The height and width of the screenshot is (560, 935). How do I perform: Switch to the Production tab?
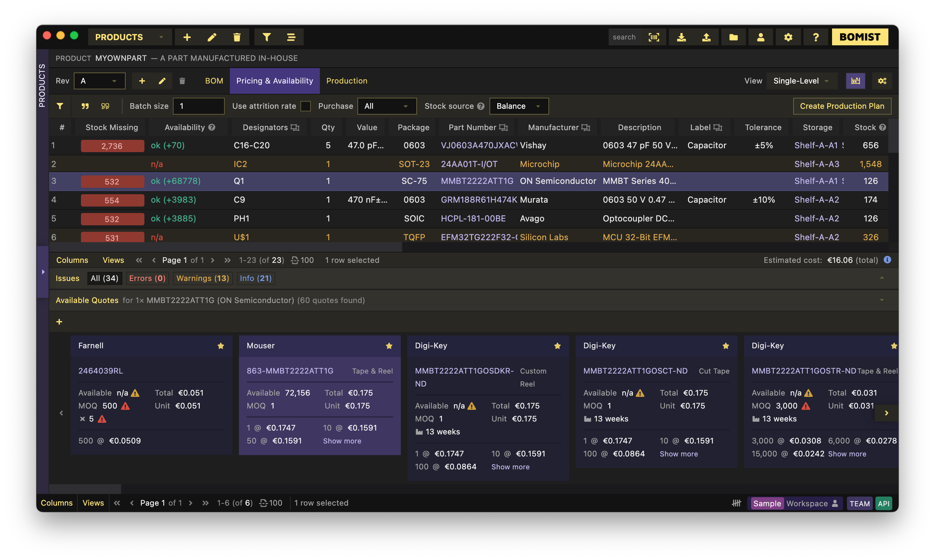(x=346, y=81)
